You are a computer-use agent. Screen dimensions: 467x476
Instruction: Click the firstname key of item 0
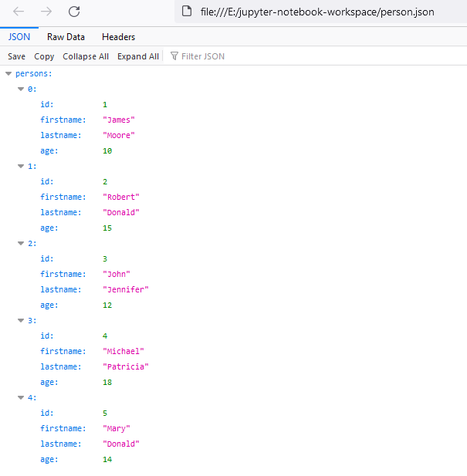63,120
